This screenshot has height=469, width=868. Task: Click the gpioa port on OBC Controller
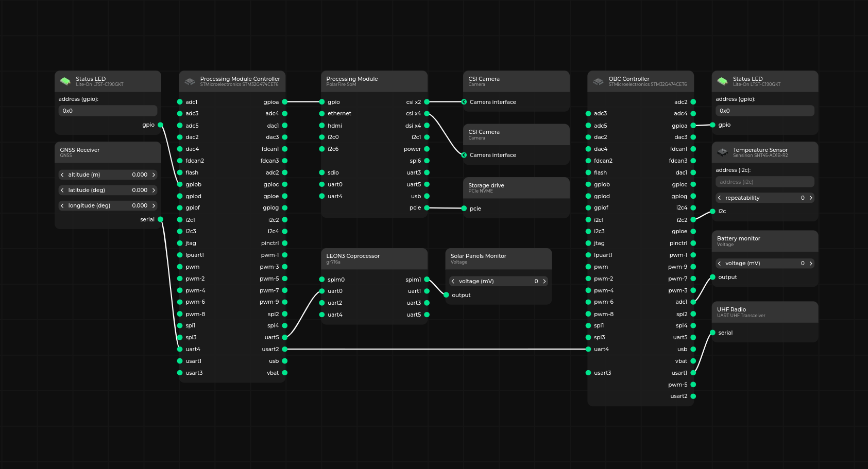click(693, 126)
